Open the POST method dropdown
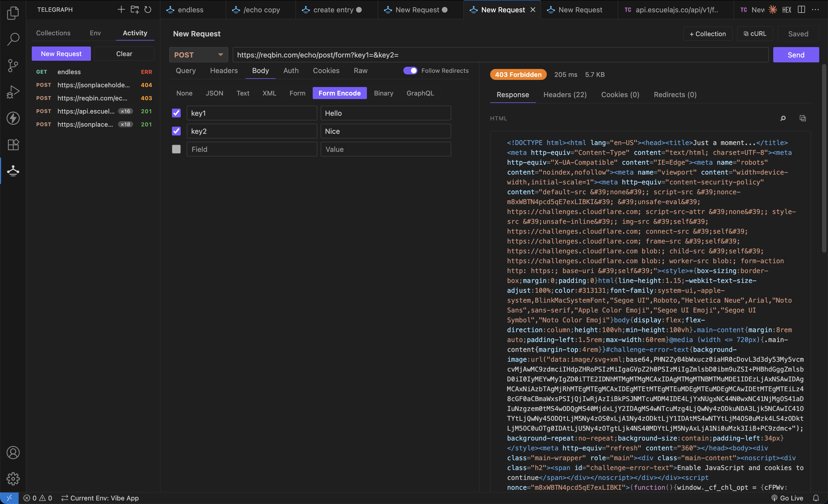 coord(199,55)
